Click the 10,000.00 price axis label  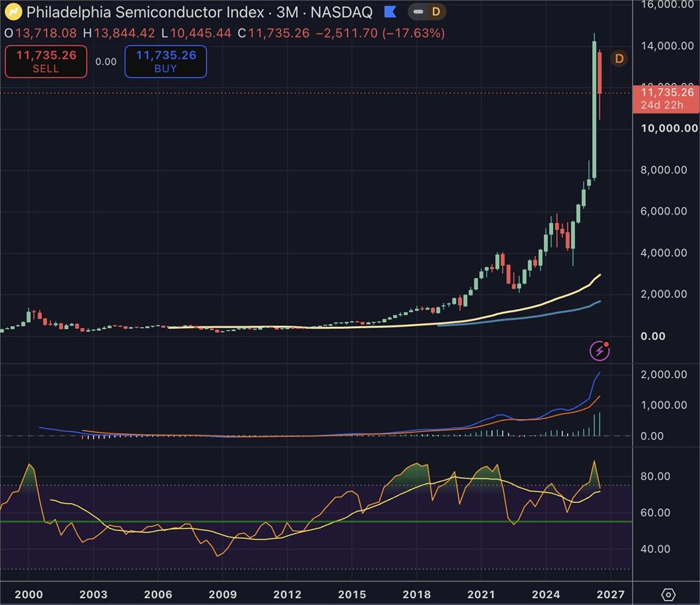coord(669,129)
